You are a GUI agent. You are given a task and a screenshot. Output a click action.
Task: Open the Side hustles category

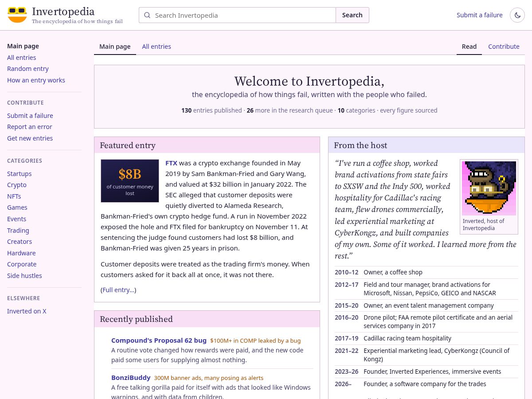[x=24, y=276]
